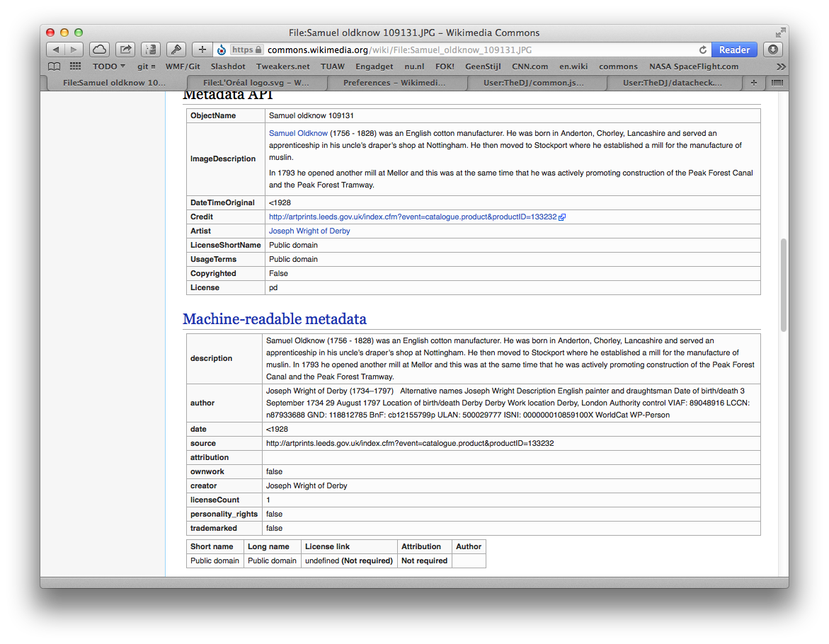Switch to User:TheDJ/datacheck tab
The width and height of the screenshot is (829, 644).
673,82
